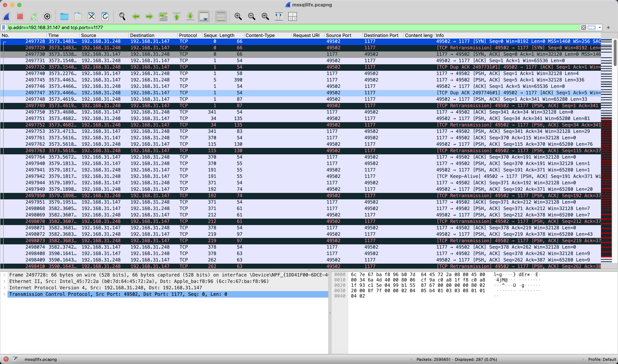Jump to the first packet
The width and height of the screenshot is (618, 364).
[177, 16]
